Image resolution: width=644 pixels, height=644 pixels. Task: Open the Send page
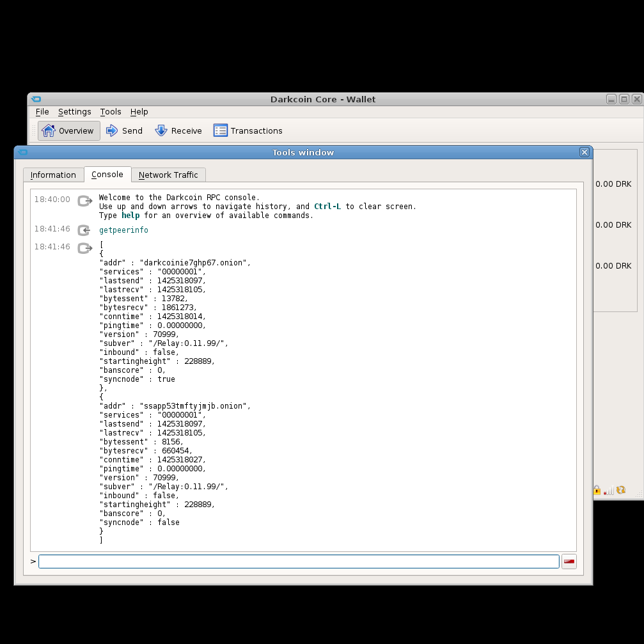[124, 130]
